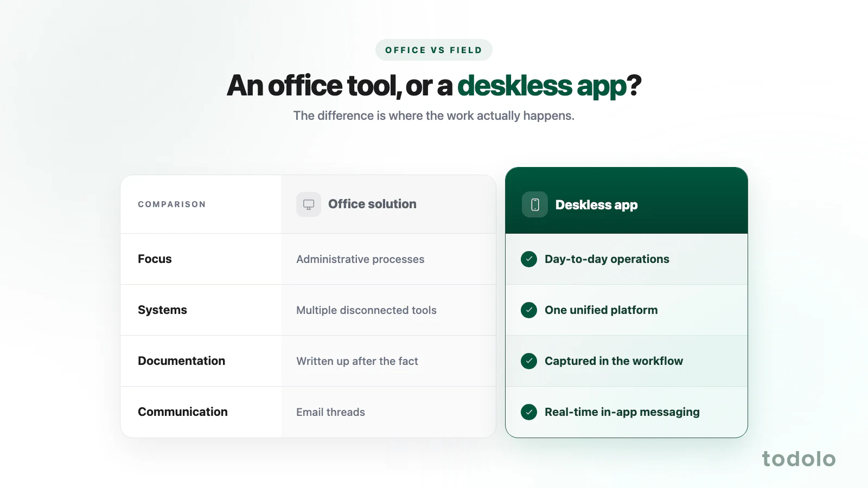Click the phone icon beside Deskless app
868x488 pixels.
[x=535, y=204]
